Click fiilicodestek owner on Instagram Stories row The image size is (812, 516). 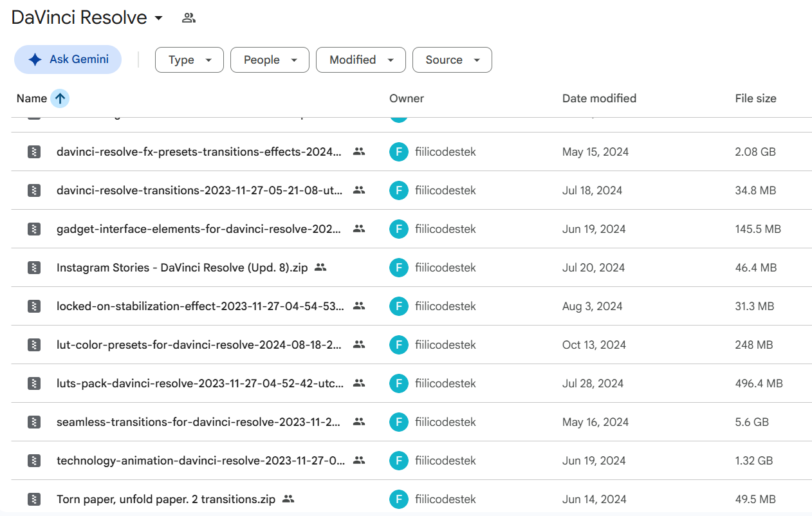coord(445,268)
